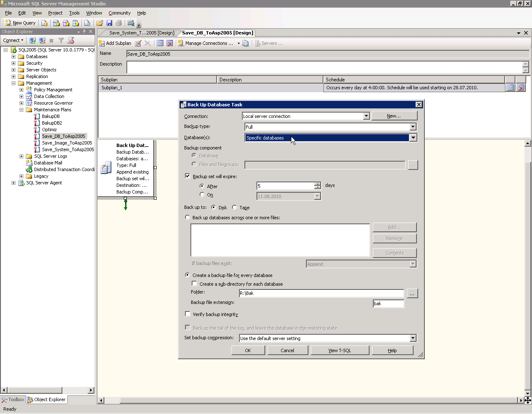Click the remove schedule icon in Subplan_1 row
Image resolution: width=532 pixels, height=414 pixels.
[x=521, y=88]
